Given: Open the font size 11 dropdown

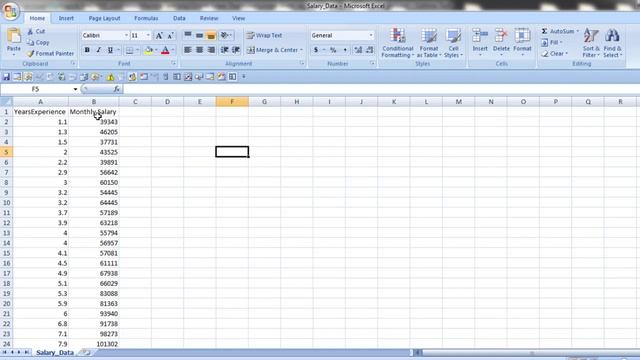Looking at the screenshot, I should (148, 36).
